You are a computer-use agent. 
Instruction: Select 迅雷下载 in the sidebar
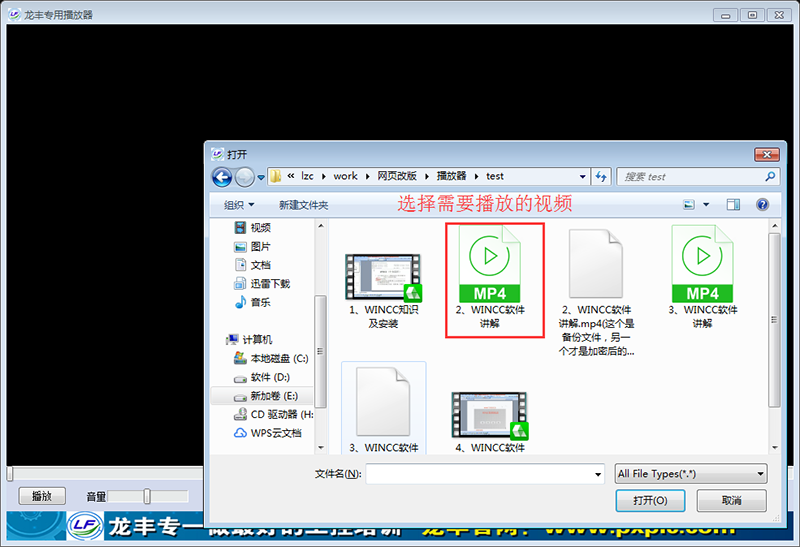click(270, 283)
